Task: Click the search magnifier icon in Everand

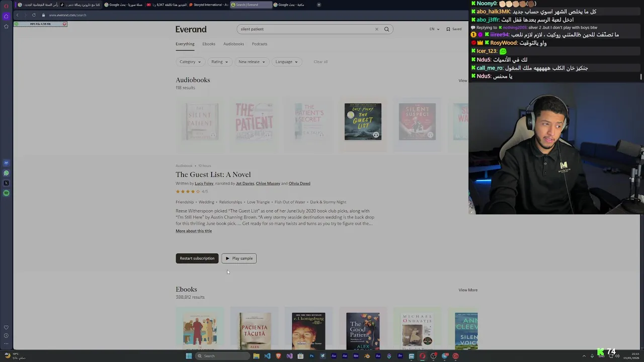Action: coord(386,29)
